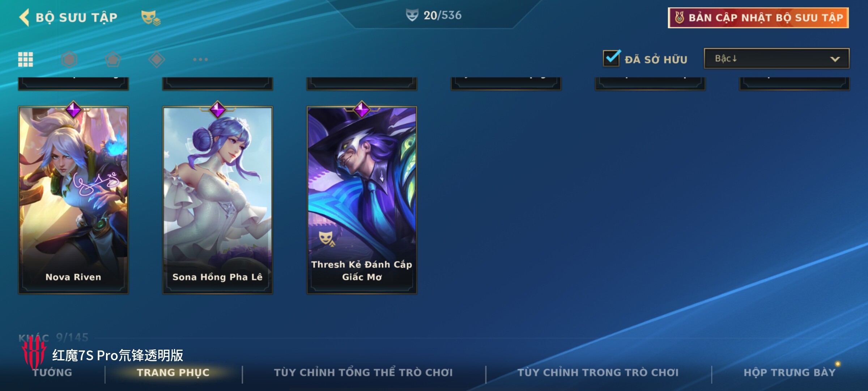
Task: Select the hexagon rarity filter icon
Action: tap(69, 59)
